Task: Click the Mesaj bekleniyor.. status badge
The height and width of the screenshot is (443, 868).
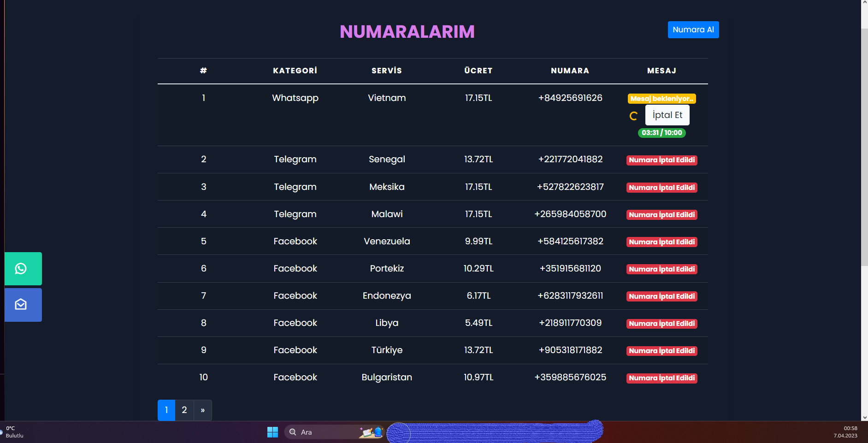Action: tap(661, 99)
